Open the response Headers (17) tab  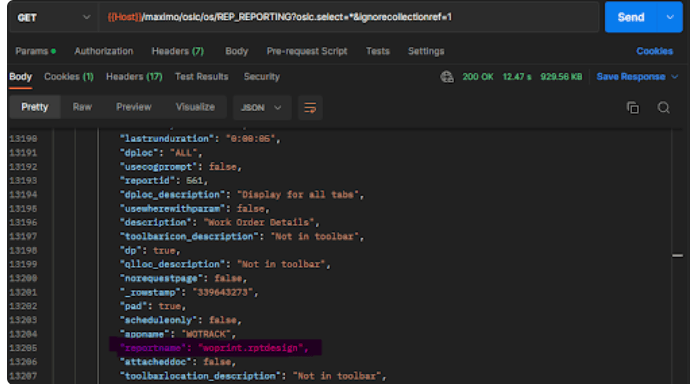click(134, 77)
